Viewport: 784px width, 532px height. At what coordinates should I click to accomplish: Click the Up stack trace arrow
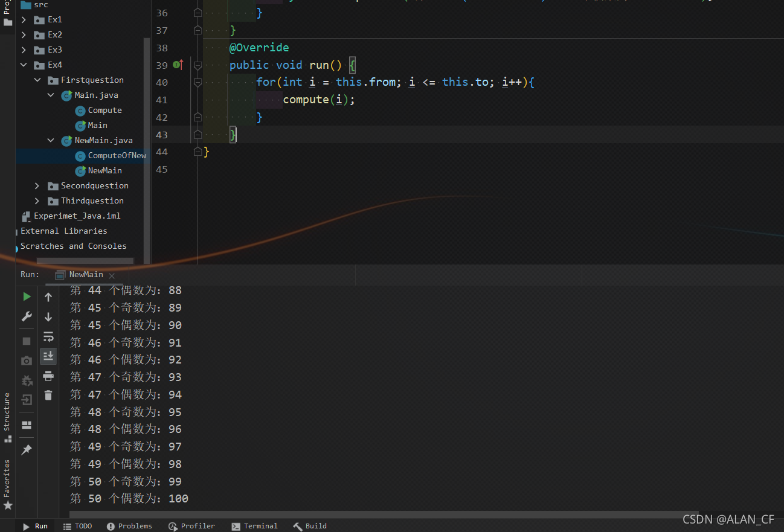click(49, 296)
